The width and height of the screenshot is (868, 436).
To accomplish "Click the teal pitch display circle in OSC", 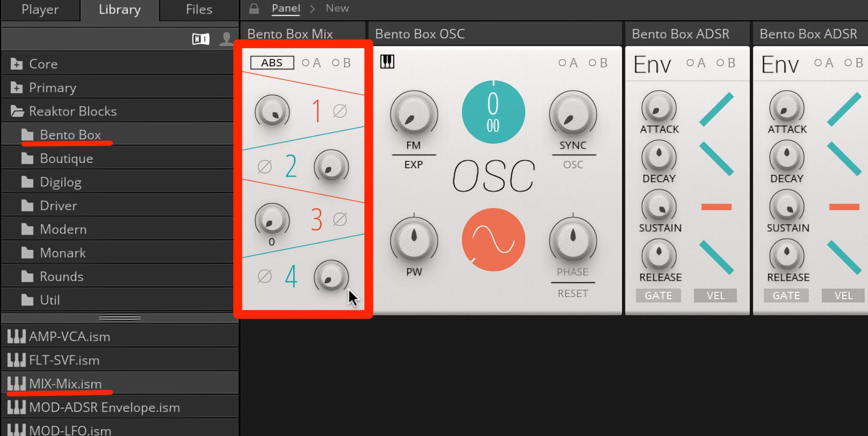I will [493, 112].
